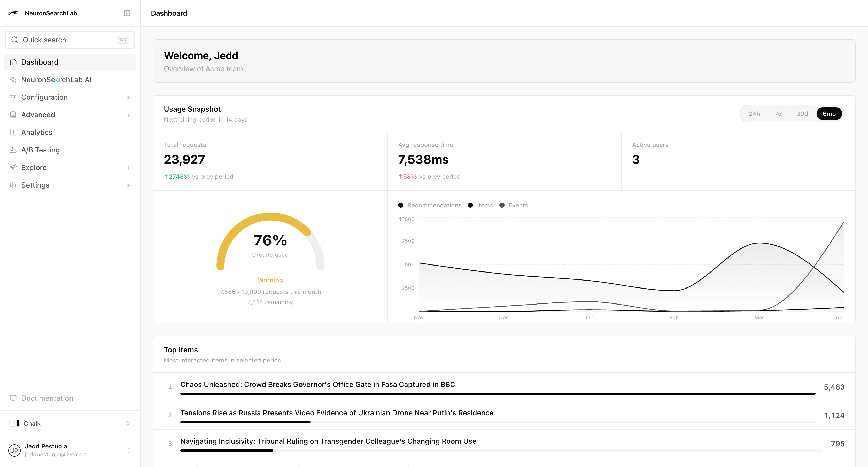Select the Advanced database icon
Image resolution: width=868 pixels, height=467 pixels.
pos(13,115)
